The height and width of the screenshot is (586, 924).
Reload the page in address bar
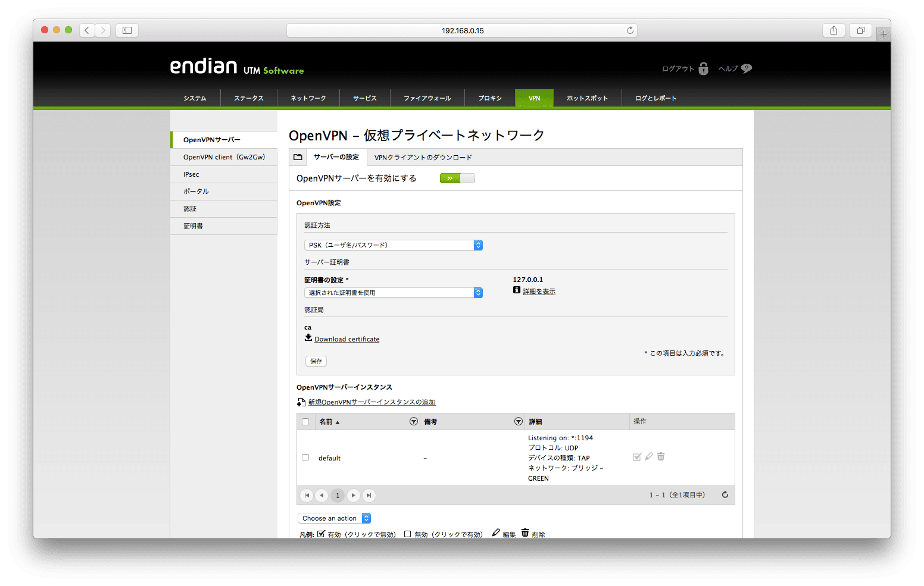630,30
